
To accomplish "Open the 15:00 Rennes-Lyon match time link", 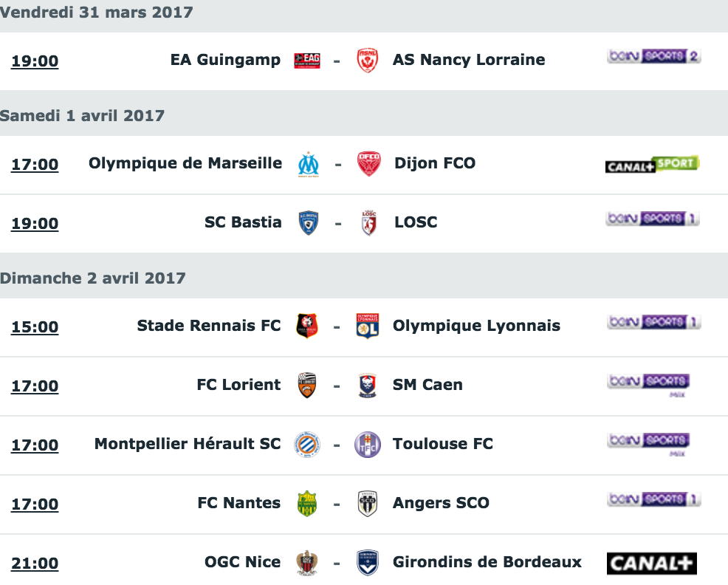I will tap(35, 326).
